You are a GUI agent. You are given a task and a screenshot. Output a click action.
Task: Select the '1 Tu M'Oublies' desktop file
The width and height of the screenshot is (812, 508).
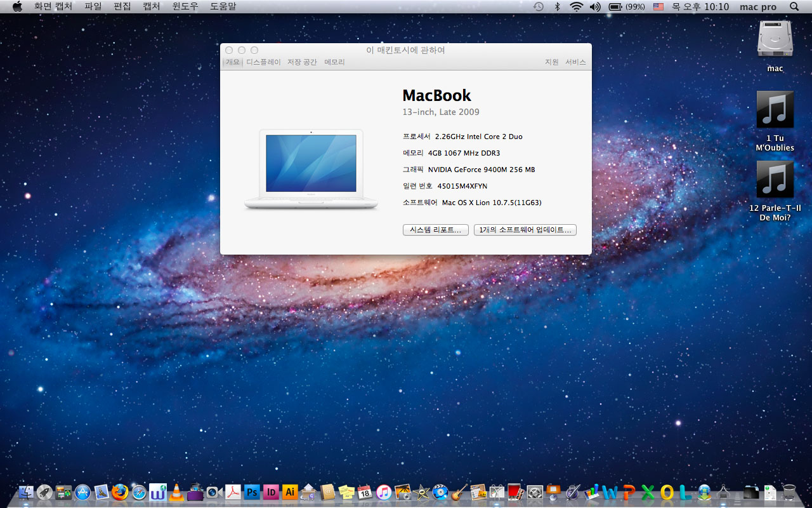pyautogui.click(x=775, y=109)
